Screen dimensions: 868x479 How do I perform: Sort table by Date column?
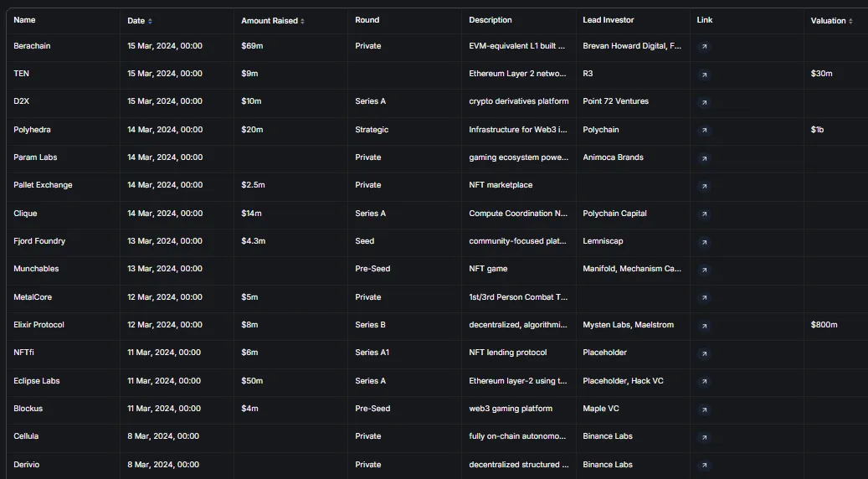(140, 20)
